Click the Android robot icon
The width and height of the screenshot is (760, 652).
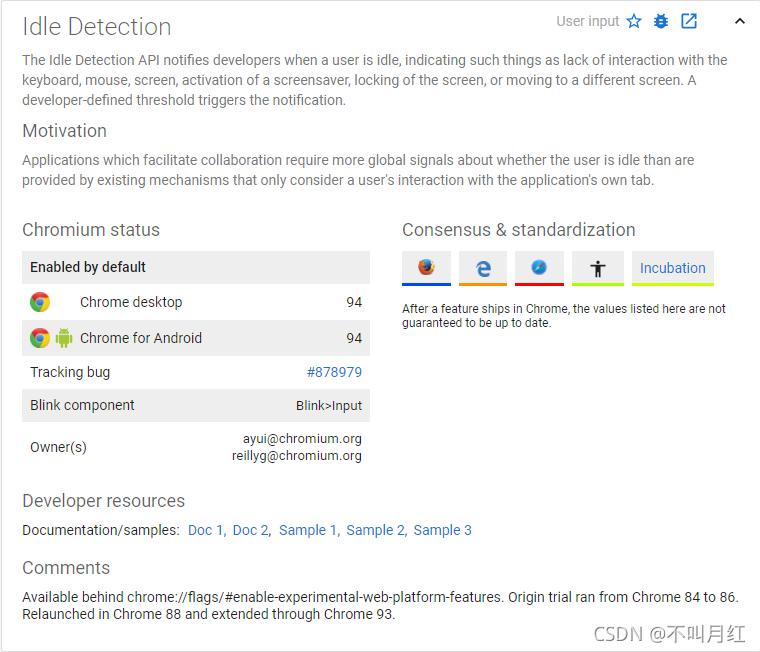click(x=64, y=338)
